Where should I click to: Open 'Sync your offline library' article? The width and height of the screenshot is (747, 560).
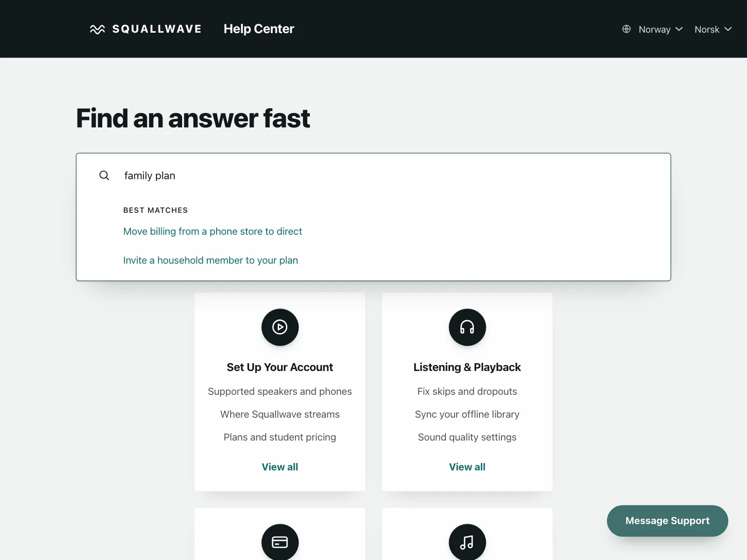click(x=467, y=414)
